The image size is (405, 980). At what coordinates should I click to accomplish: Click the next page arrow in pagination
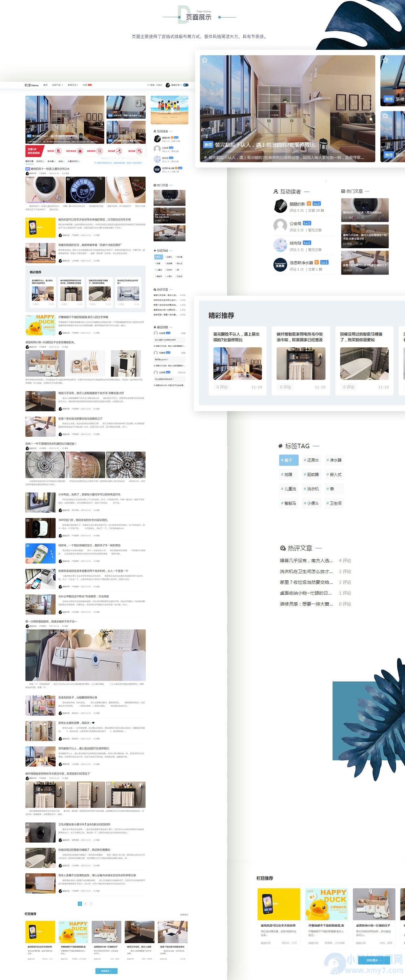pos(91,903)
